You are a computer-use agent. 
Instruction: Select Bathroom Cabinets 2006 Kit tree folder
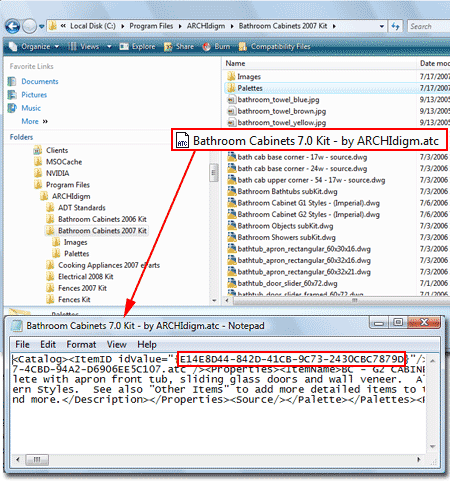point(102,219)
